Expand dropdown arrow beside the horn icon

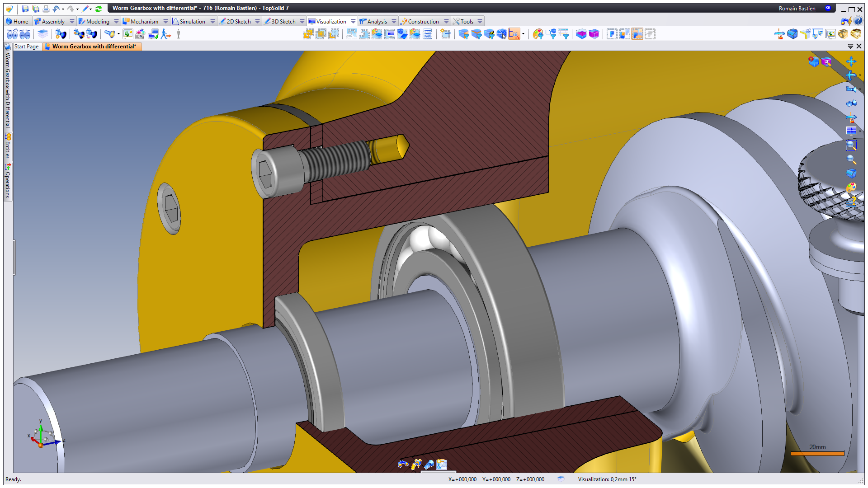[118, 34]
